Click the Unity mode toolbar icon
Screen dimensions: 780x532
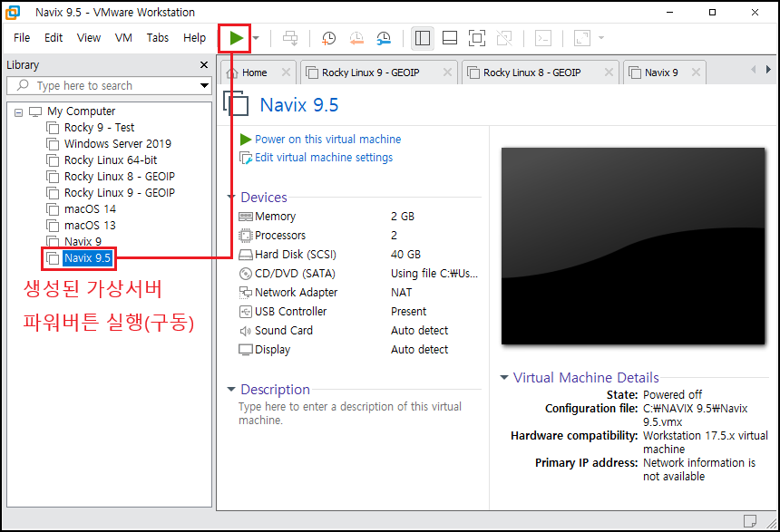504,38
